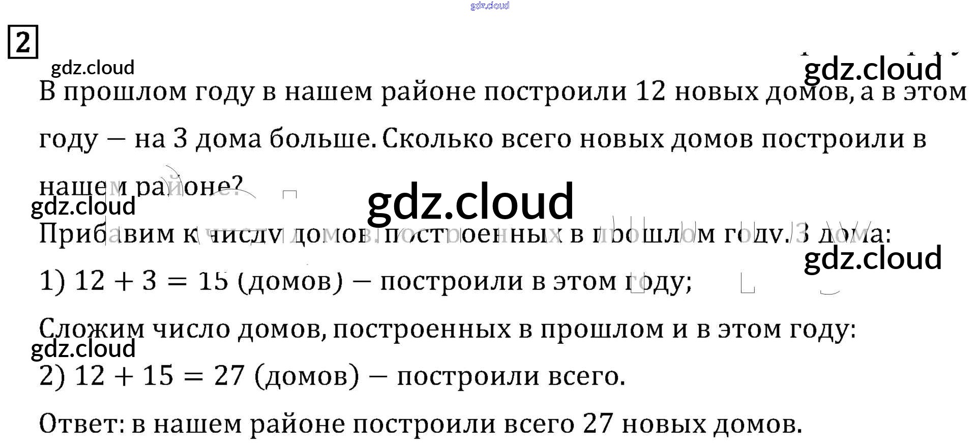Click the step label 1) in the solution

[52, 281]
